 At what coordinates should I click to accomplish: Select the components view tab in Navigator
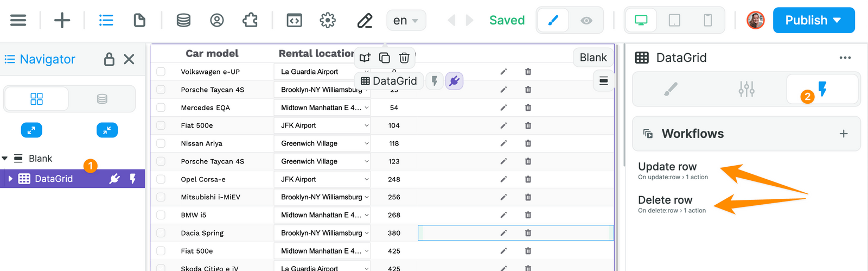(x=36, y=99)
